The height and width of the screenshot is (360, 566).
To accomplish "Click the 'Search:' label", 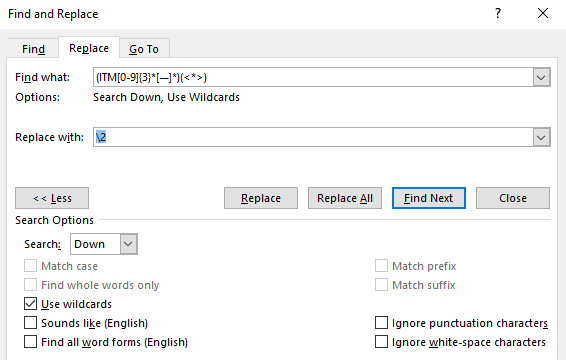I will (42, 244).
